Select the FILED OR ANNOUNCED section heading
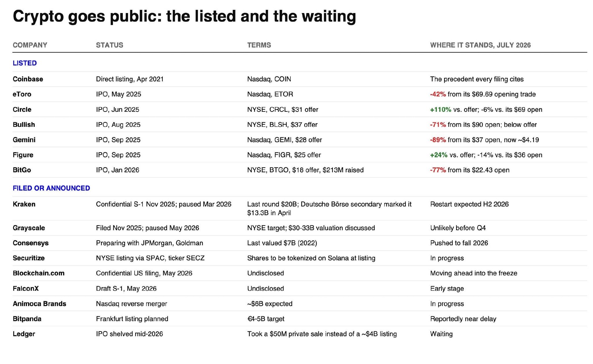 pos(51,188)
